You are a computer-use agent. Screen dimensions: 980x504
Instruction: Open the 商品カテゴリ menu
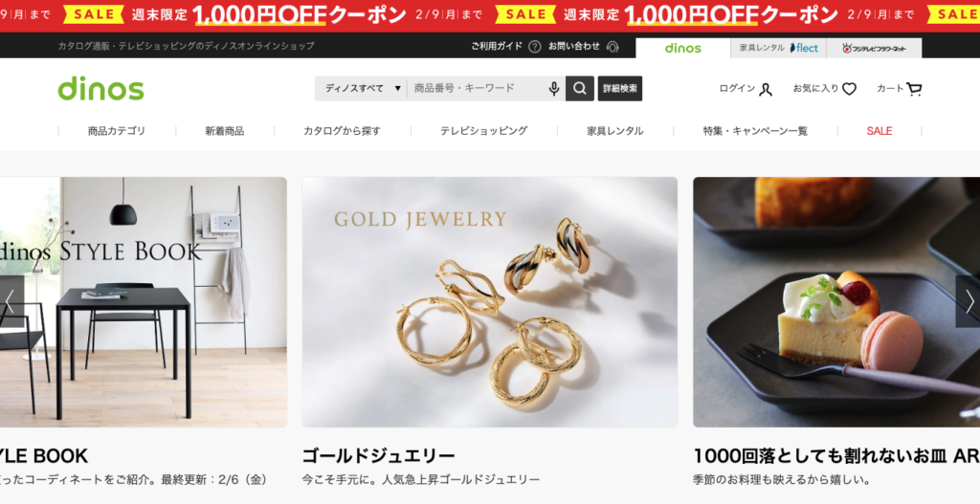[x=116, y=130]
